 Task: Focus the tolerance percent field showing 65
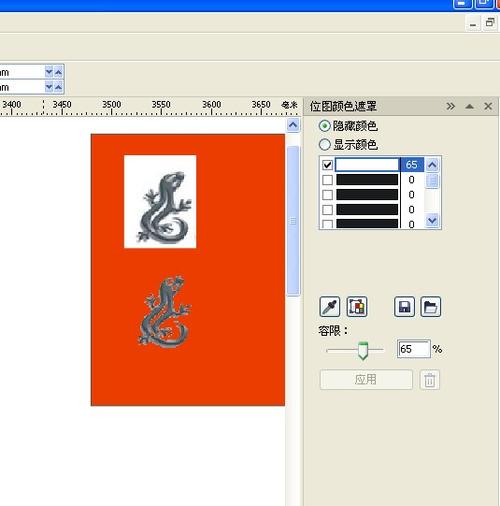[x=414, y=349]
